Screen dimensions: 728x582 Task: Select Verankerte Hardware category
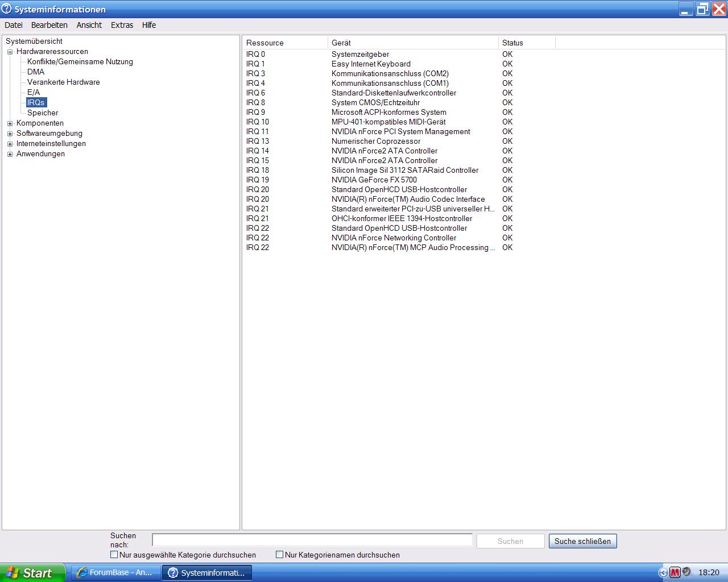(64, 82)
